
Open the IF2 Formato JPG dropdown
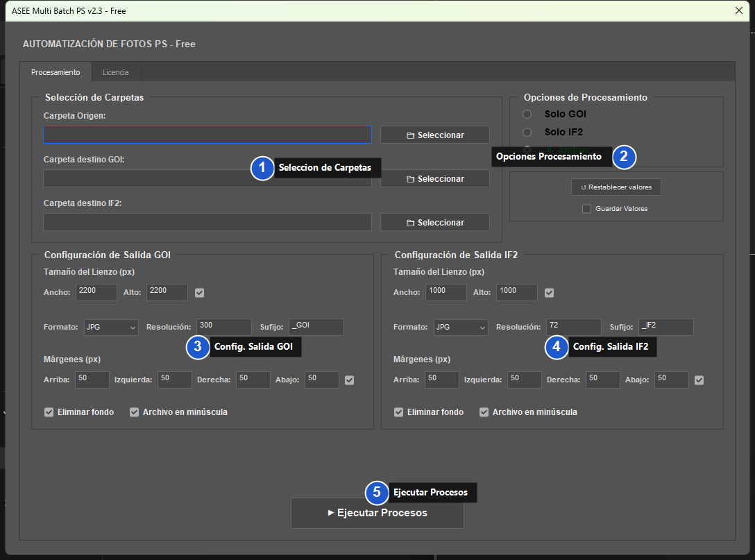coord(461,327)
